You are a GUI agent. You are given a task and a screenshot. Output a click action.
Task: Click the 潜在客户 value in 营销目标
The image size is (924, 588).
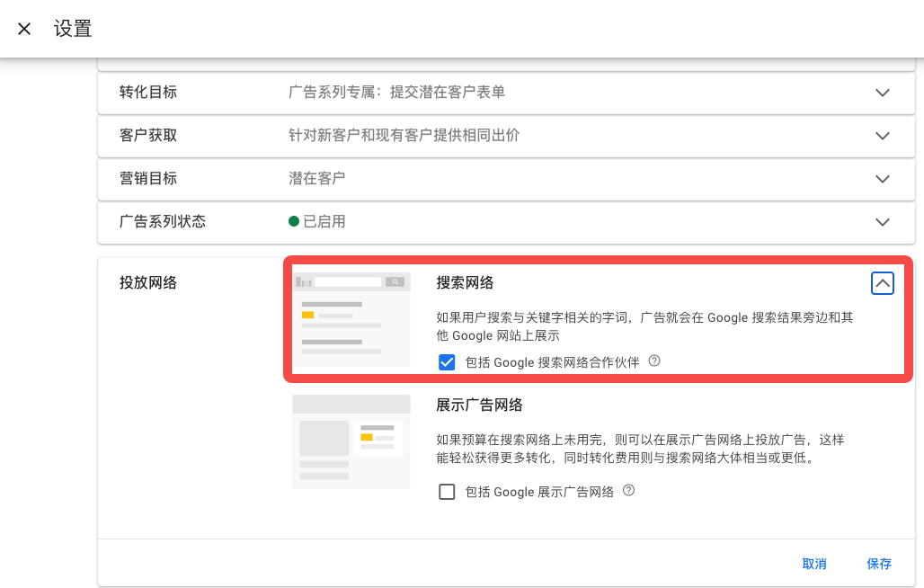click(316, 178)
